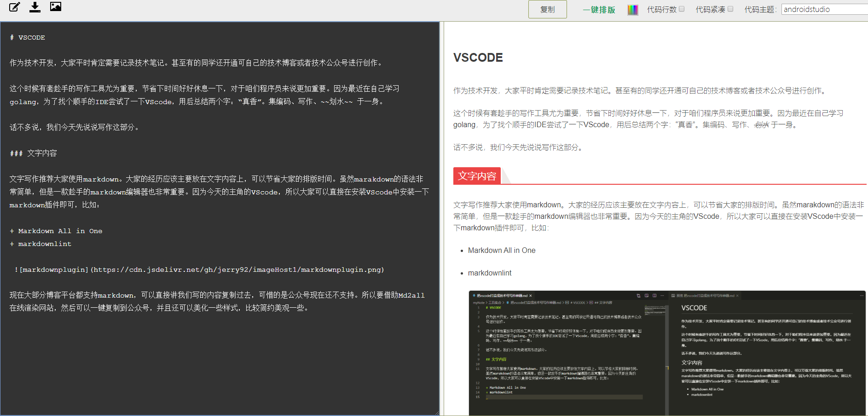This screenshot has width=868, height=416.
Task: Open the 代码主题 androidstudio theme combo box
Action: click(824, 9)
